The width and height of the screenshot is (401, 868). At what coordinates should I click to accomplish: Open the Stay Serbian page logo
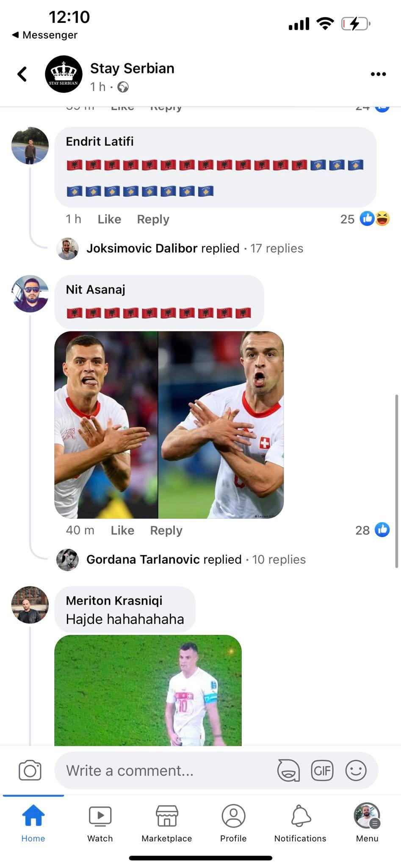click(x=64, y=74)
